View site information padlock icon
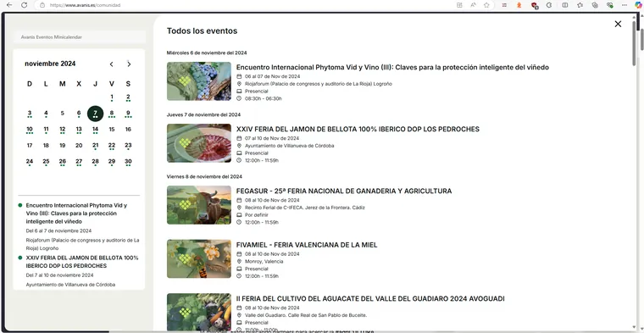The width and height of the screenshot is (644, 333). point(42,5)
